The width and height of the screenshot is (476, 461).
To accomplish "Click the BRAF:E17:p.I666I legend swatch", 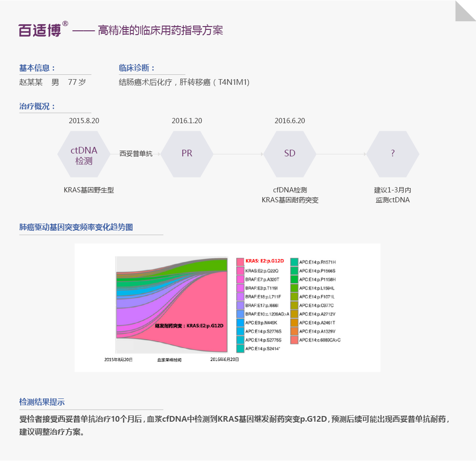I will pyautogui.click(x=240, y=305).
